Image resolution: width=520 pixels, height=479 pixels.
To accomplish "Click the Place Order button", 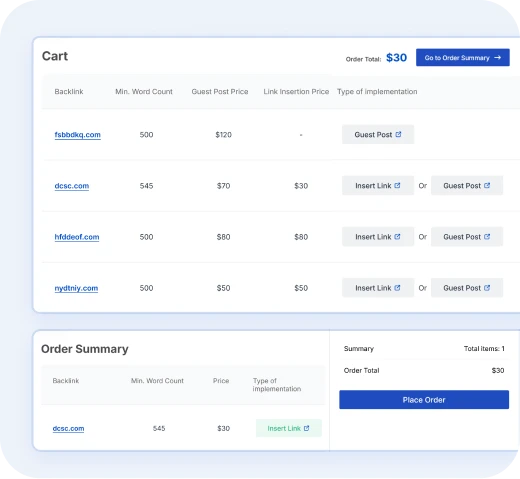I will pos(424,400).
